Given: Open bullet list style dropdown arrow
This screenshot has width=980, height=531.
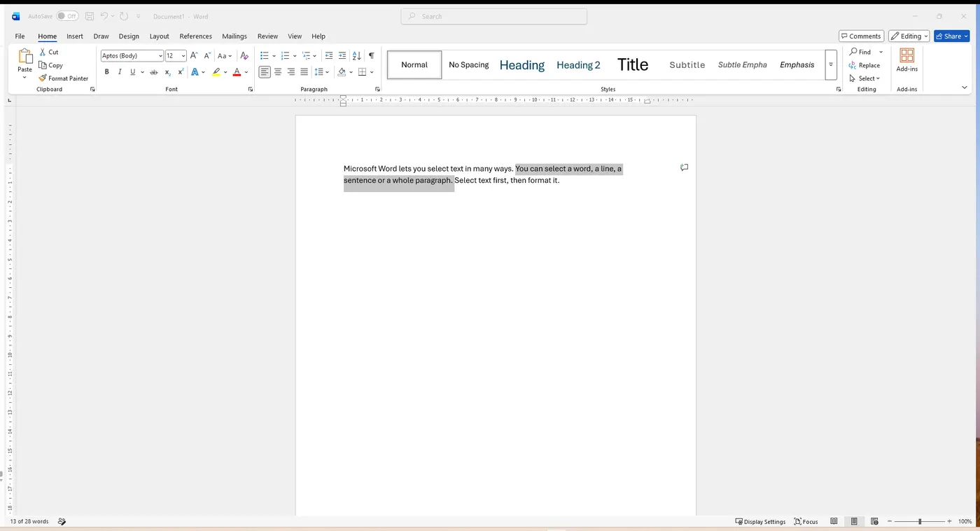Looking at the screenshot, I should [x=274, y=55].
